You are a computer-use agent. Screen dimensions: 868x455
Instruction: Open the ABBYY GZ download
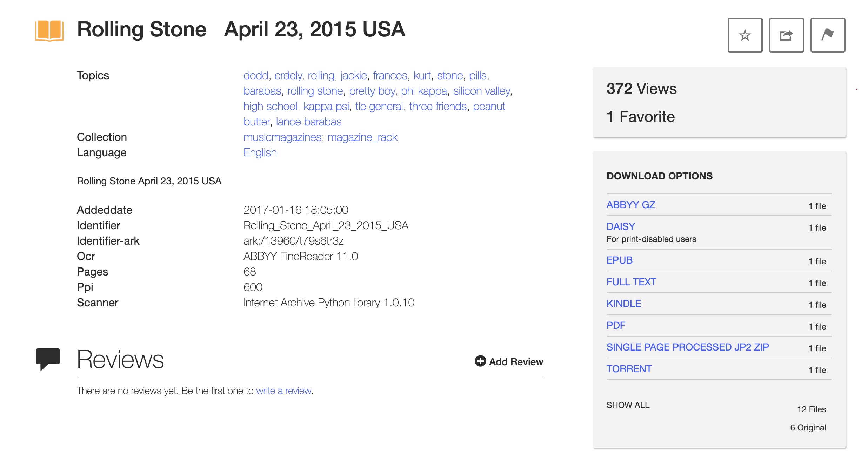[630, 205]
